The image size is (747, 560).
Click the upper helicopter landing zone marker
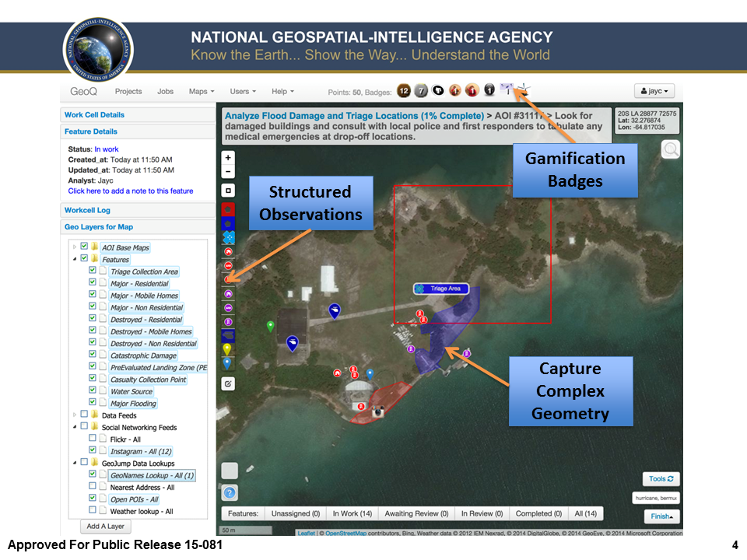pos(335,311)
